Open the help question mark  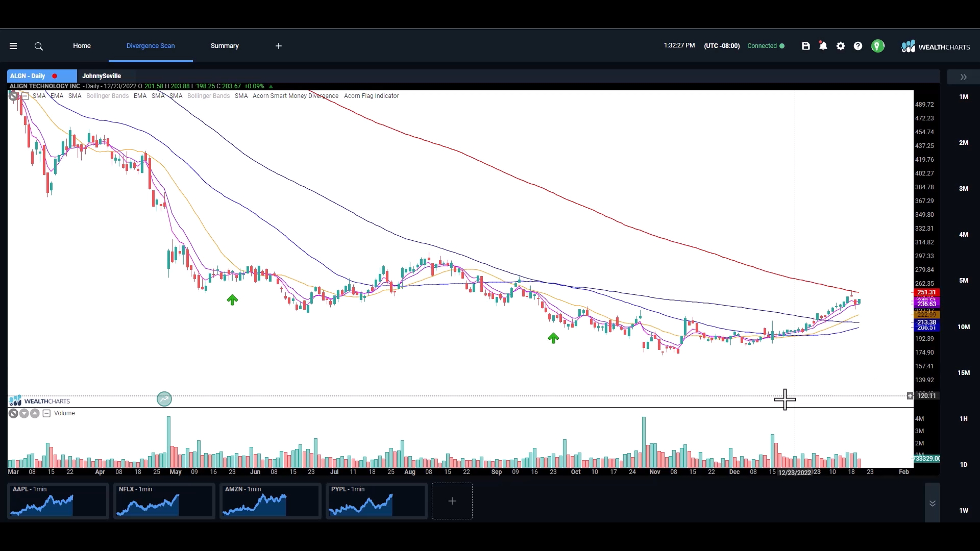pyautogui.click(x=858, y=46)
